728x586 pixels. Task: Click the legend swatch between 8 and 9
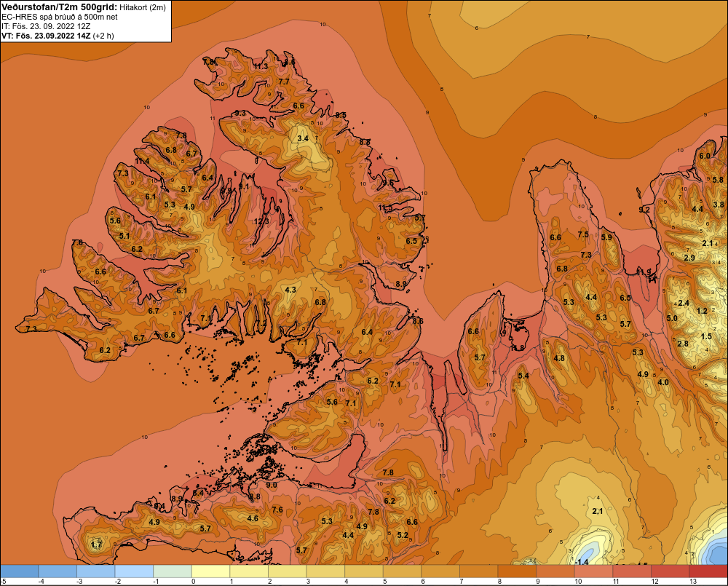517,571
